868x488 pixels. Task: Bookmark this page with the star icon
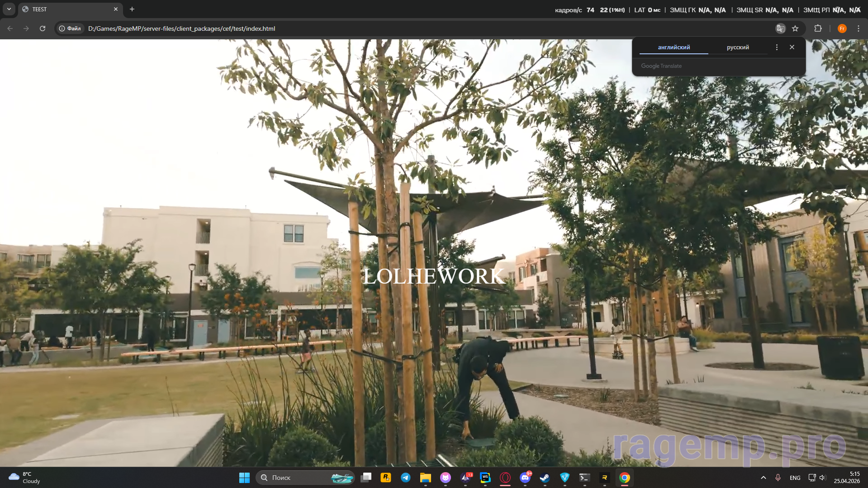pyautogui.click(x=795, y=28)
